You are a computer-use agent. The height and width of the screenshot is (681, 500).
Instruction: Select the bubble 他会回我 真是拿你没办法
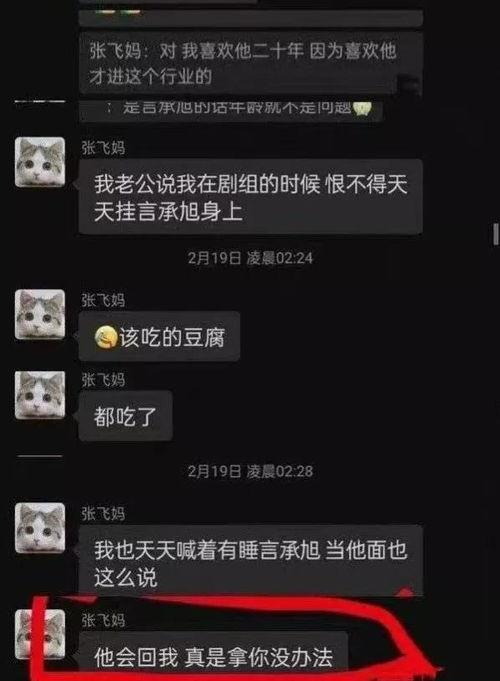pos(213,656)
